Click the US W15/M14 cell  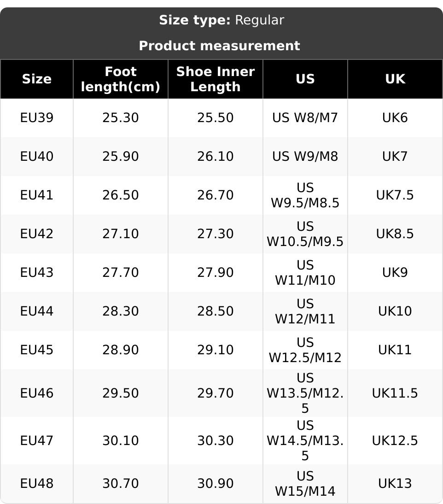(x=305, y=484)
